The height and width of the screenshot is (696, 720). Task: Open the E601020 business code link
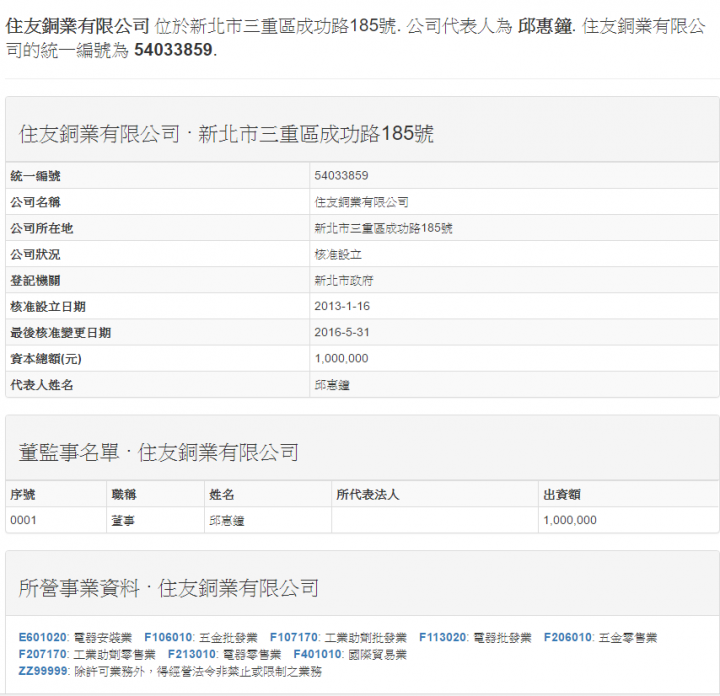click(43, 637)
